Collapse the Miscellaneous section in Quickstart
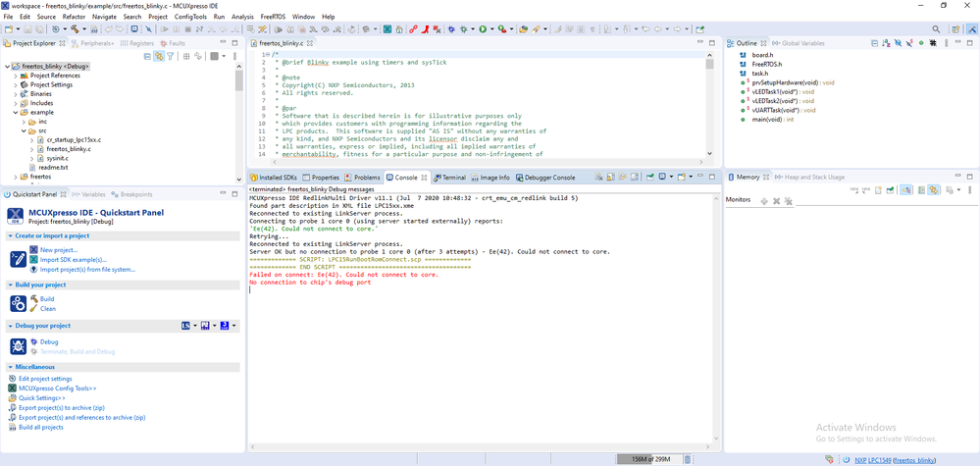This screenshot has height=466, width=980. 10,367
